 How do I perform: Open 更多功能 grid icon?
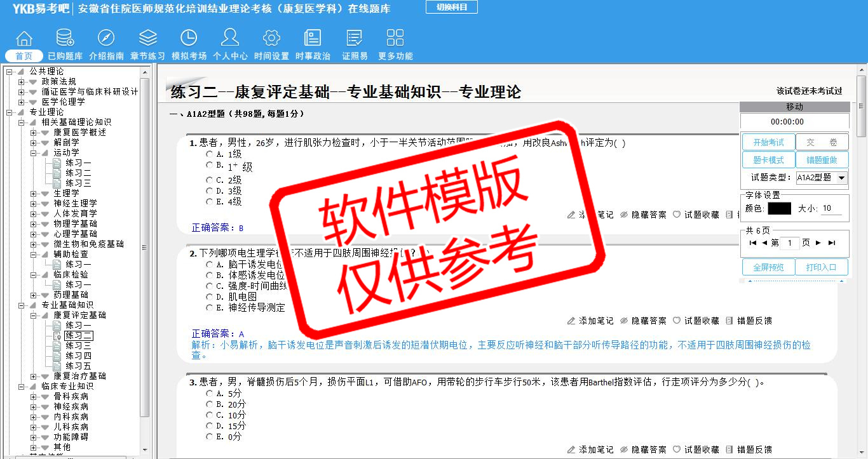point(395,38)
